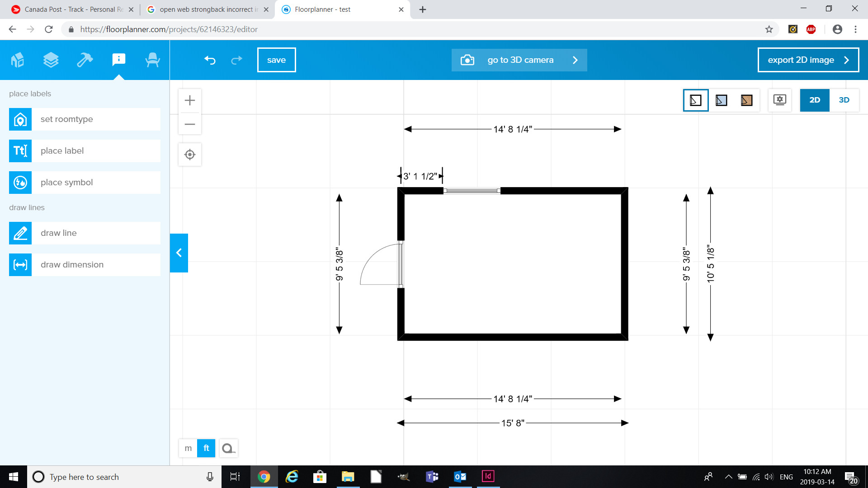This screenshot has width=868, height=488.
Task: Open the Layers panel icon
Action: point(51,60)
